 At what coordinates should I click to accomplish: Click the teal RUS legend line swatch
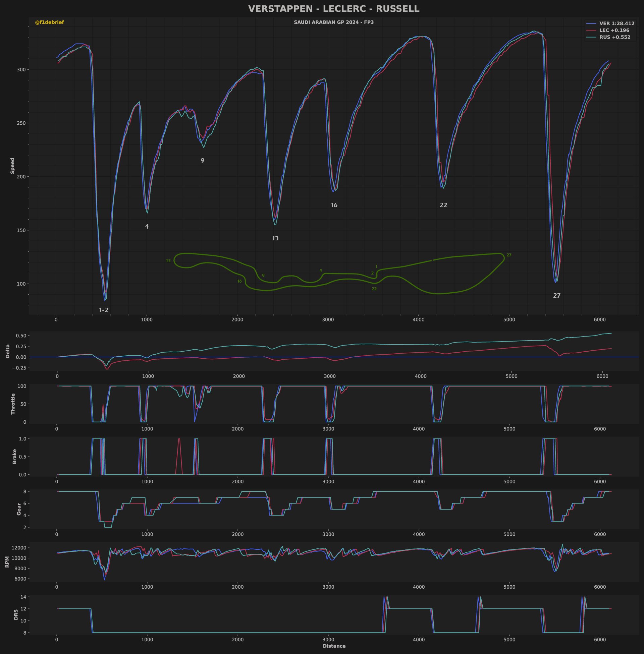pyautogui.click(x=591, y=37)
